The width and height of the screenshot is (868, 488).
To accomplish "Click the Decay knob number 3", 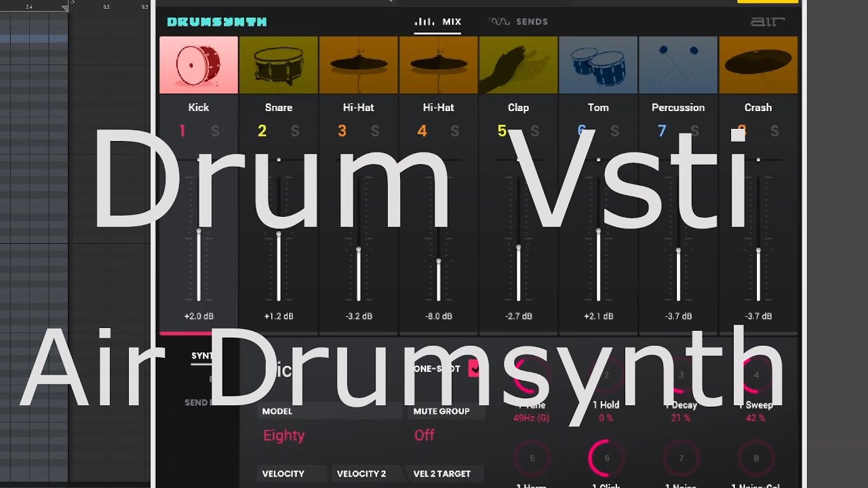I will coord(682,376).
